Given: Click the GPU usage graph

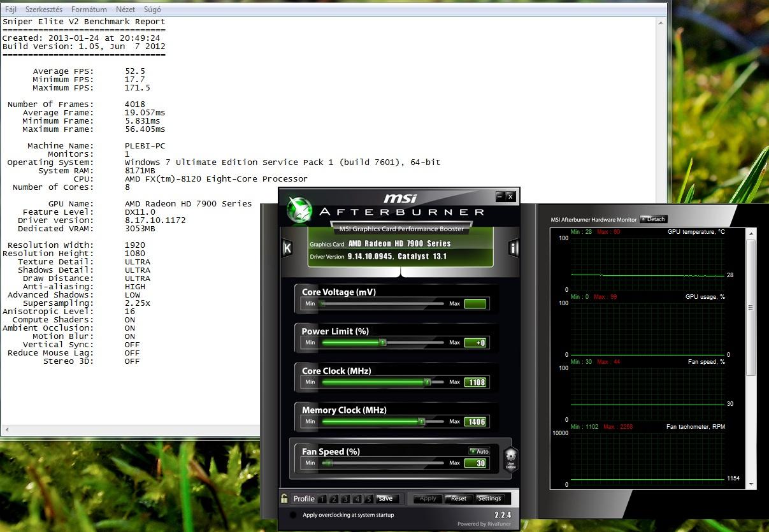Looking at the screenshot, I should pos(649,328).
